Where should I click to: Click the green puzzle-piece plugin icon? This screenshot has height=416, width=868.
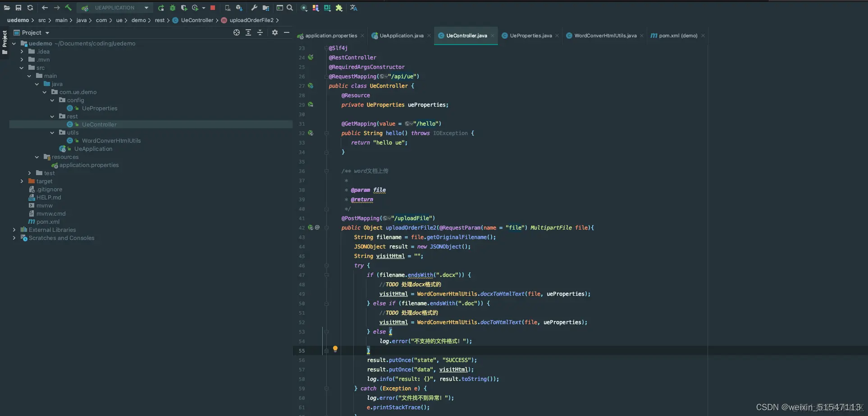click(339, 8)
